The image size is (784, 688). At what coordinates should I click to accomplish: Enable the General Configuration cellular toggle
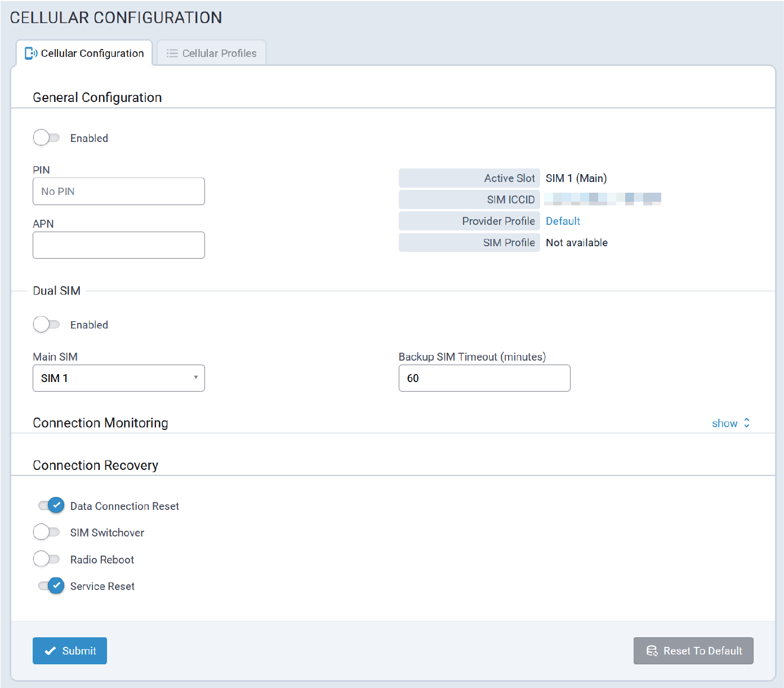(x=47, y=138)
